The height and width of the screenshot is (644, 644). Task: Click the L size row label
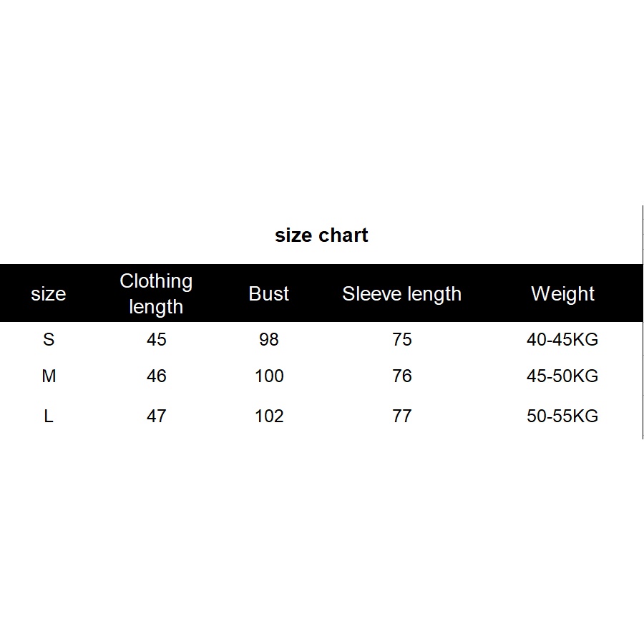pos(49,416)
